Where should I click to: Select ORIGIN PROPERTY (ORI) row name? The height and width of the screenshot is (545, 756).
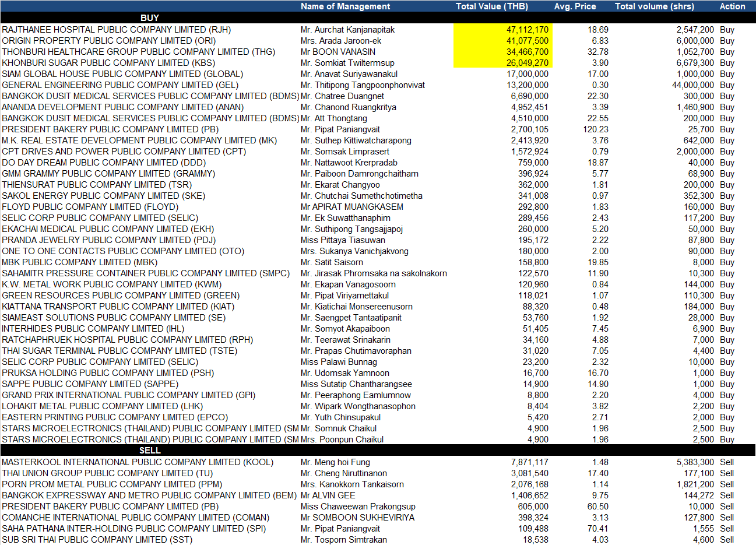coord(108,41)
